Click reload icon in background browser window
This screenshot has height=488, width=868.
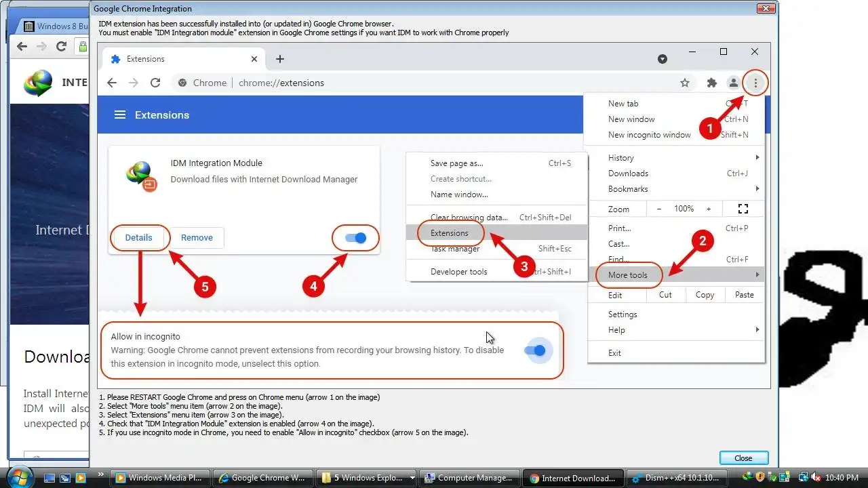[x=62, y=46]
